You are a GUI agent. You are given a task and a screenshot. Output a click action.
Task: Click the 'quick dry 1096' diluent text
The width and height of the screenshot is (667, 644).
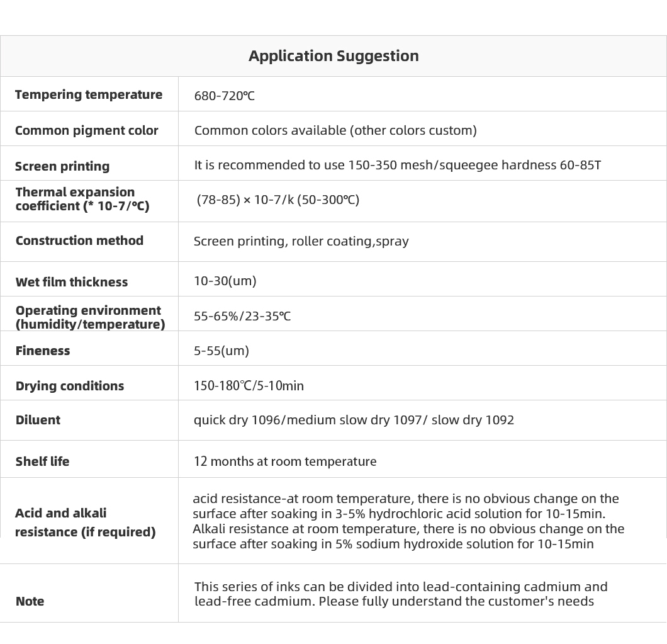pyautogui.click(x=237, y=420)
